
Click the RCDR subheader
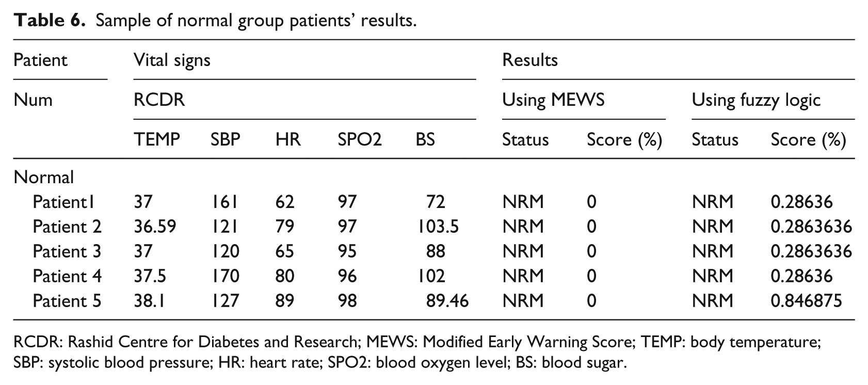click(x=159, y=100)
